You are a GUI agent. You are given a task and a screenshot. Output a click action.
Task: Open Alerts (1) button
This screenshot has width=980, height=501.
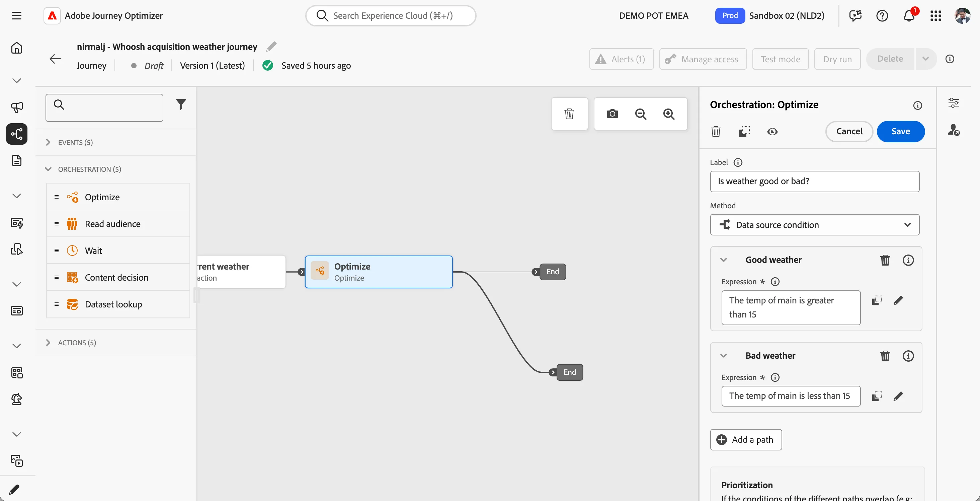621,59
